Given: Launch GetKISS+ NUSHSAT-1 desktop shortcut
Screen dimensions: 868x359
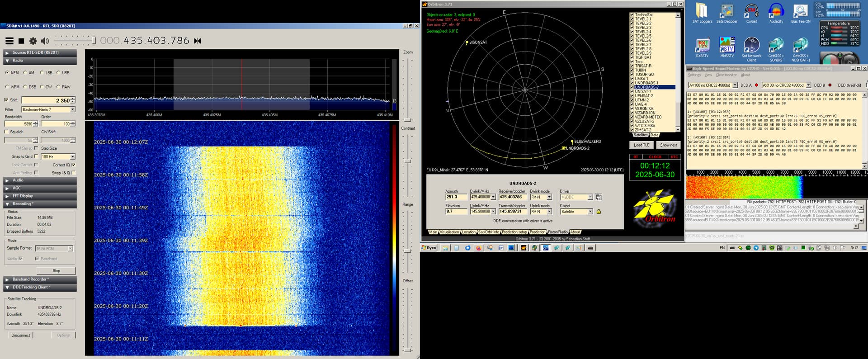Looking at the screenshot, I should tap(801, 50).
